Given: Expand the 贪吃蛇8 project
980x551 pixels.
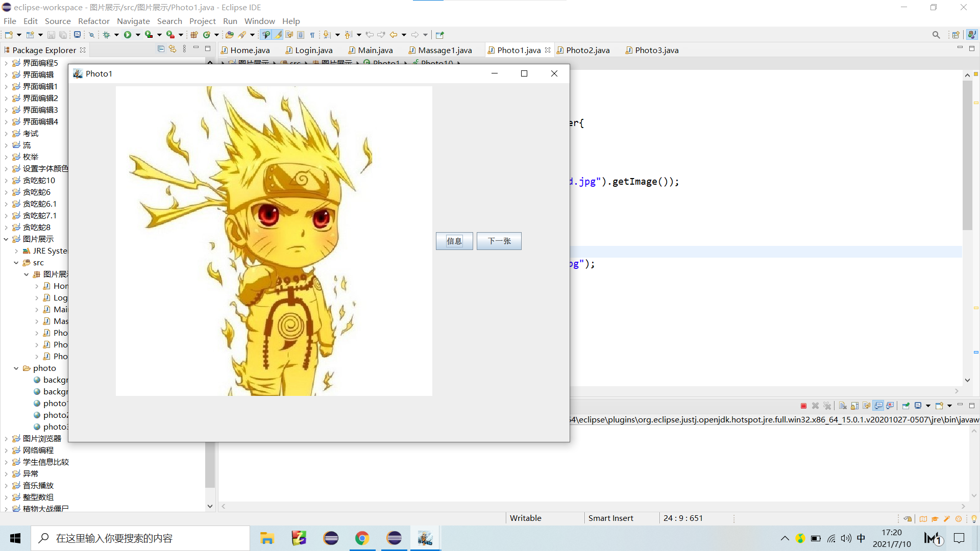Looking at the screenshot, I should [x=6, y=227].
